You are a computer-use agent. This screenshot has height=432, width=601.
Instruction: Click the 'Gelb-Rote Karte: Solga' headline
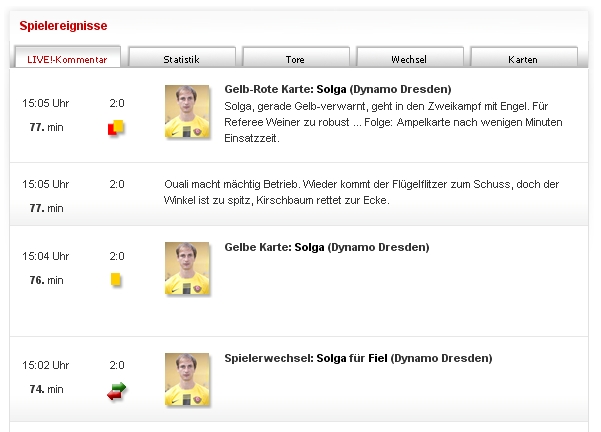338,89
